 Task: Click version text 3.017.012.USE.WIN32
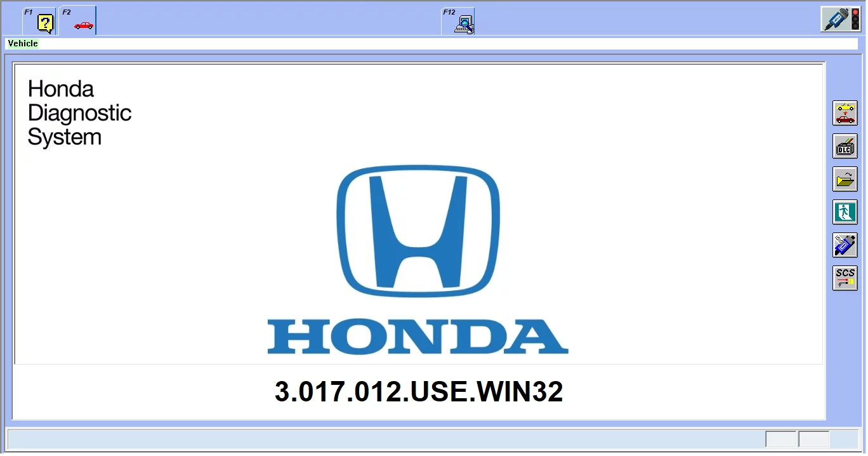[x=419, y=392]
